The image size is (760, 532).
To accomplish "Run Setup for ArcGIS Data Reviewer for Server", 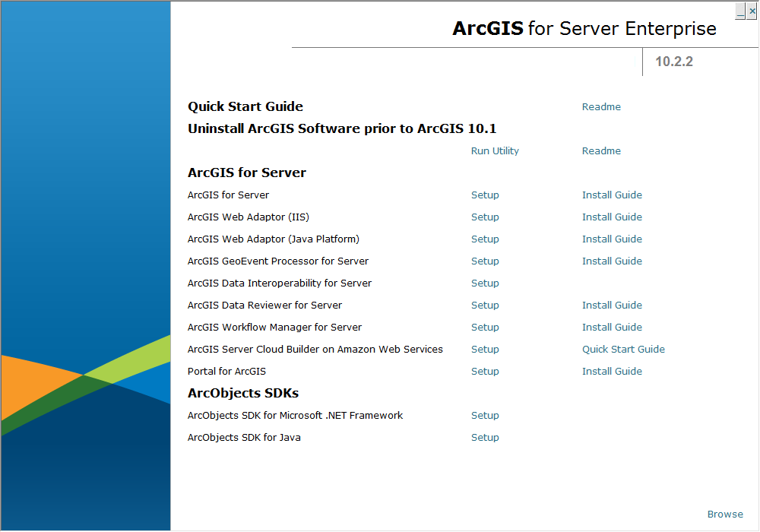I will pyautogui.click(x=485, y=306).
